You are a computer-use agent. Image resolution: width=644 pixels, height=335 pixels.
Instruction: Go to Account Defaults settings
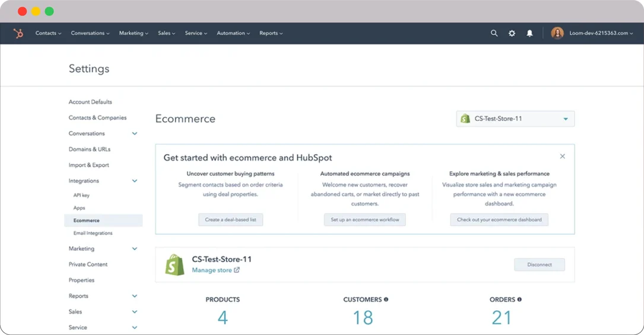(90, 102)
